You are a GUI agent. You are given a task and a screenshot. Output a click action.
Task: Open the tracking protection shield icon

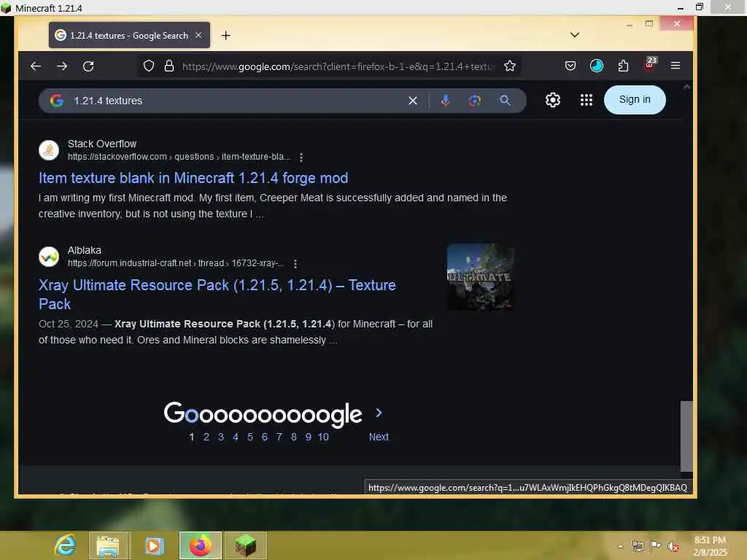(x=149, y=66)
